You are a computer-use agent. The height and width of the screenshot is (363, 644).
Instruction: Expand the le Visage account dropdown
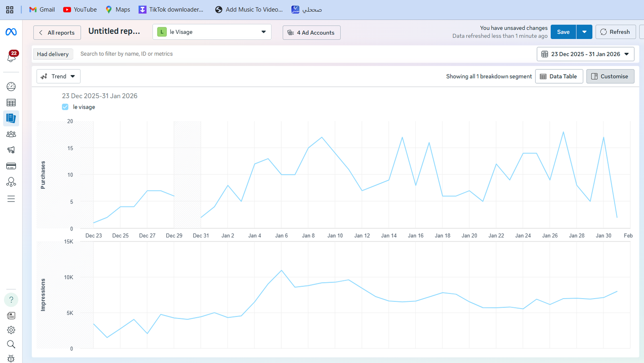212,32
